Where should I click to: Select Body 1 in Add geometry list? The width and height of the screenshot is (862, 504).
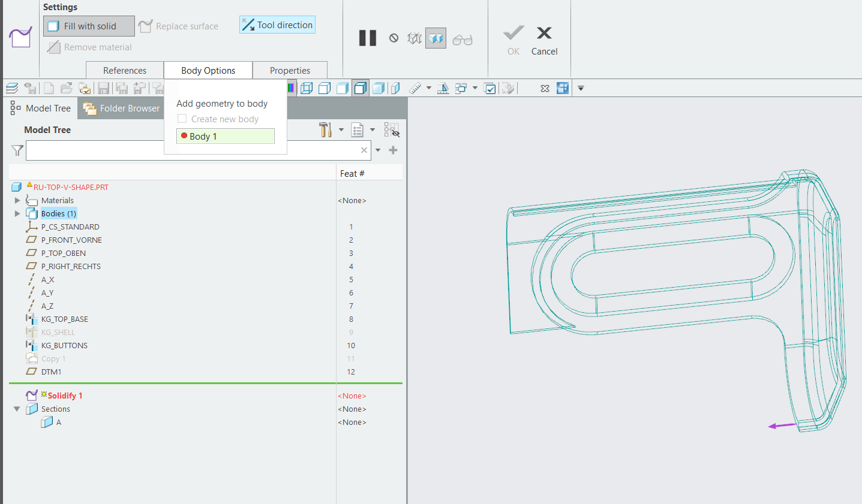[x=225, y=136]
